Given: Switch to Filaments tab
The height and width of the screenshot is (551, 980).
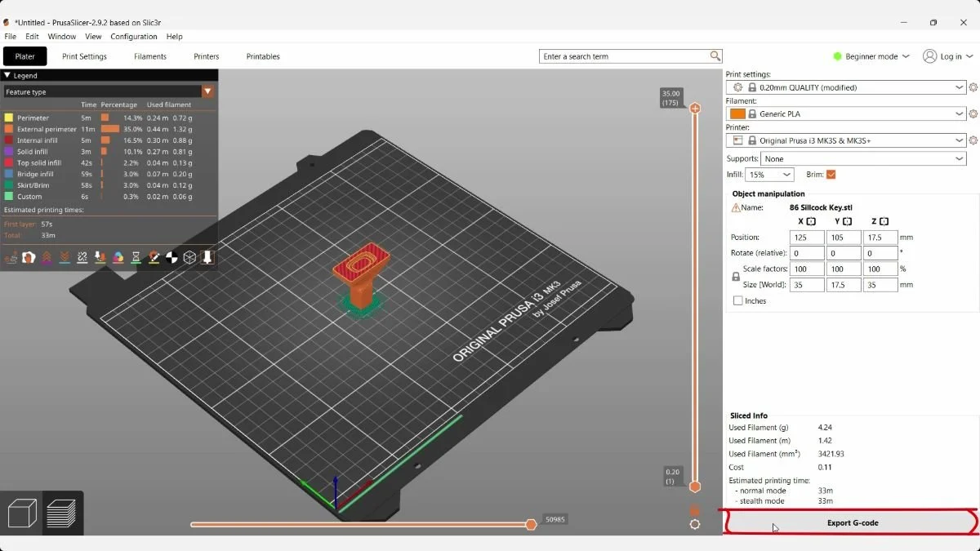Looking at the screenshot, I should tap(150, 56).
